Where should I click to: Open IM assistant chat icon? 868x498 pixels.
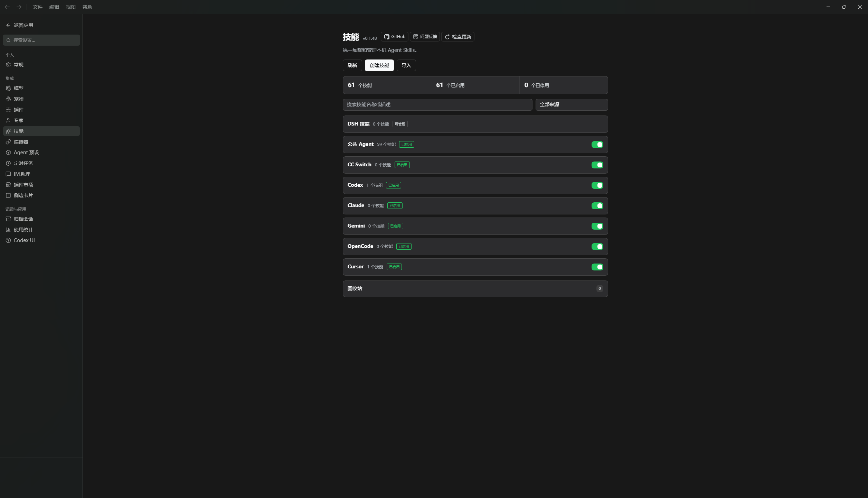click(8, 174)
